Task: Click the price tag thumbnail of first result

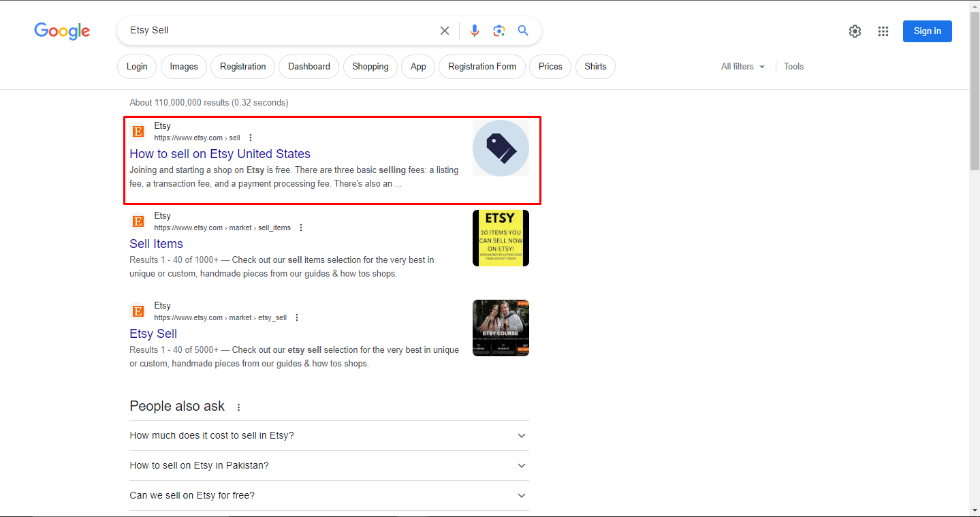Action: coord(501,148)
